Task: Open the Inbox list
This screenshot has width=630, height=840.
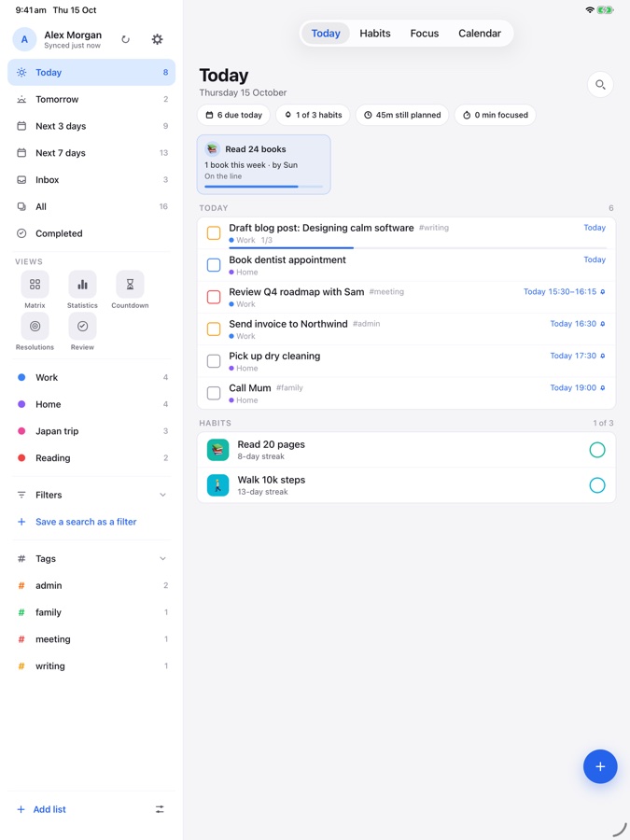Action: pyautogui.click(x=91, y=179)
